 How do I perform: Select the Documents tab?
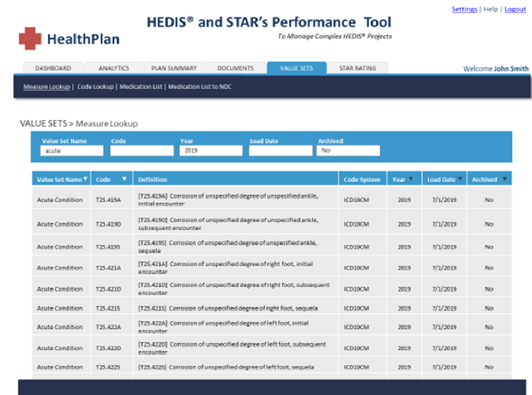[x=235, y=68]
